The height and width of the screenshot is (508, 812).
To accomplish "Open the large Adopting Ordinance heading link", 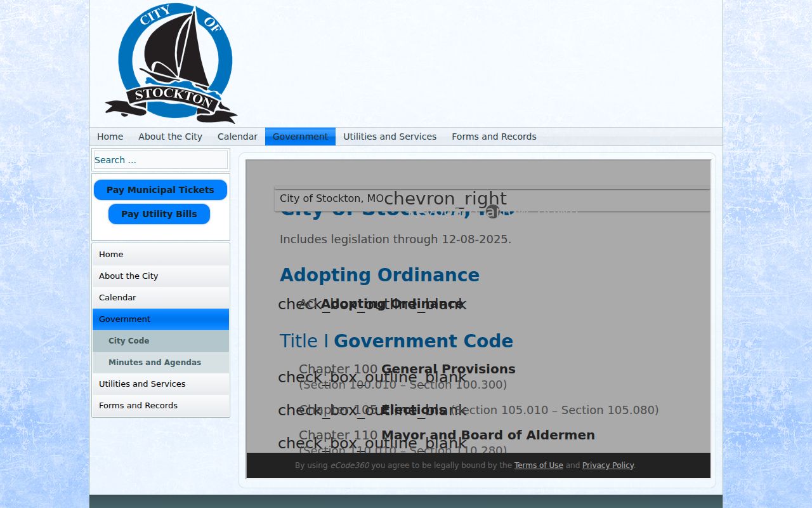I will coord(379,275).
